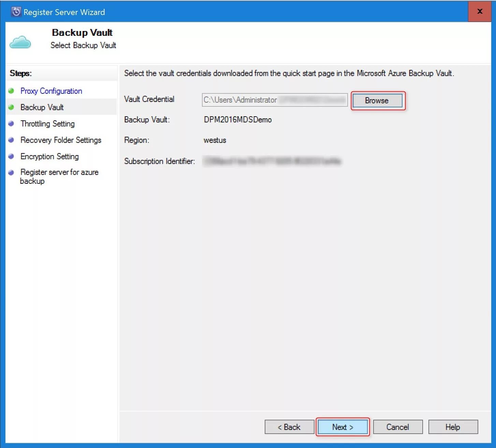Click the Vault Credential path field
Image resolution: width=496 pixels, height=448 pixels.
(x=275, y=100)
